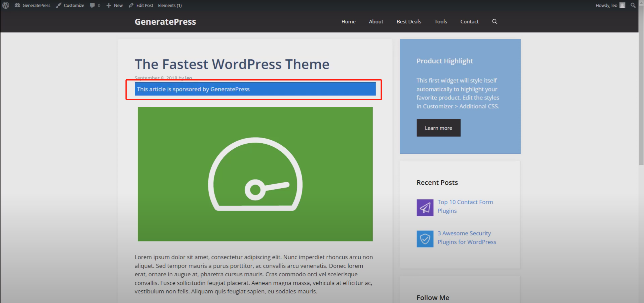644x303 pixels.
Task: Click the pencil icon next to Edit Post
Action: tap(131, 5)
